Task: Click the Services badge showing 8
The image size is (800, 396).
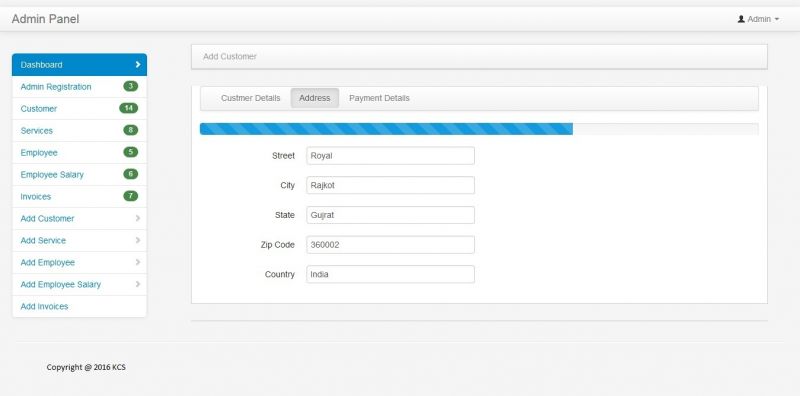Action: pos(131,130)
